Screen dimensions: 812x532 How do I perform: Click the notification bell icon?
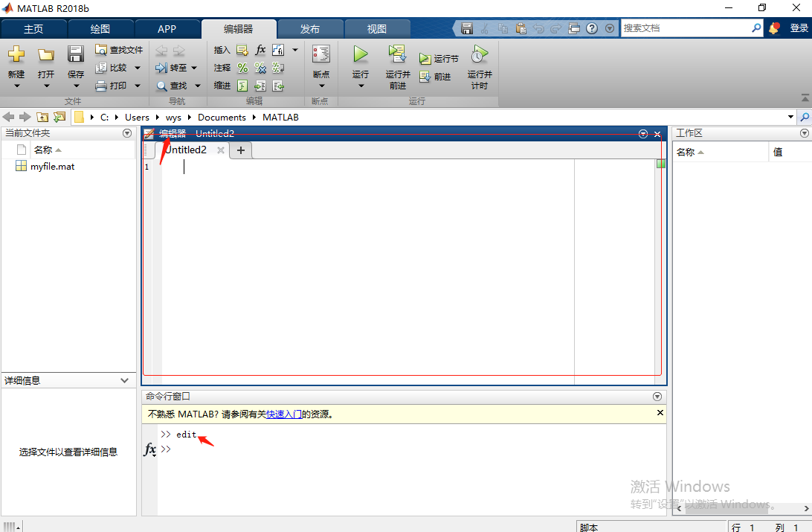pyautogui.click(x=773, y=28)
